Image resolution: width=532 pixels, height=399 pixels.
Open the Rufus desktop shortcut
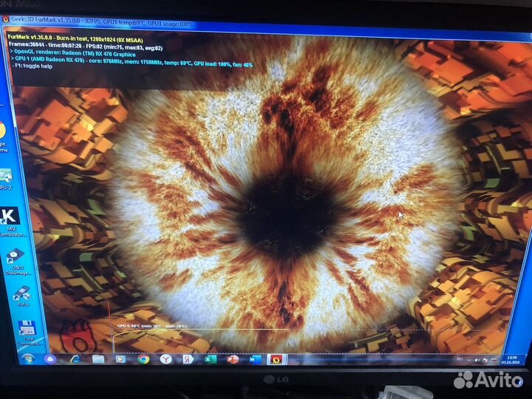tap(20, 294)
